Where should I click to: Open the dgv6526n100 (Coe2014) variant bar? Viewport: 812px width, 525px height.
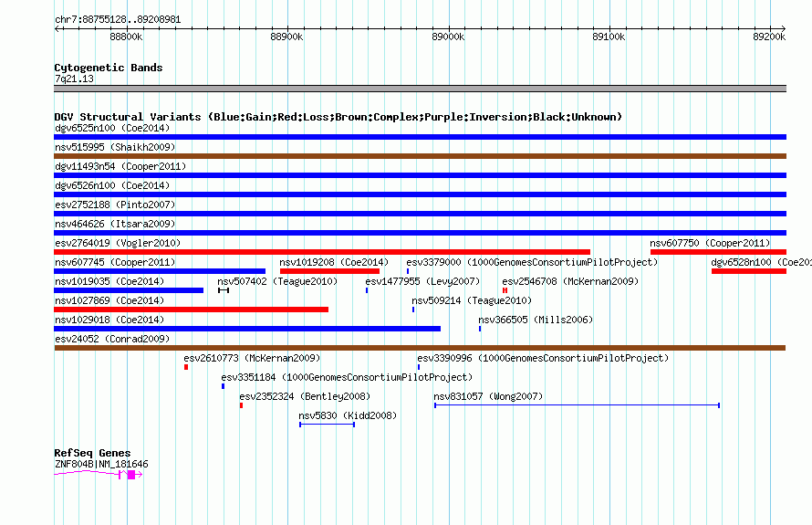point(420,194)
